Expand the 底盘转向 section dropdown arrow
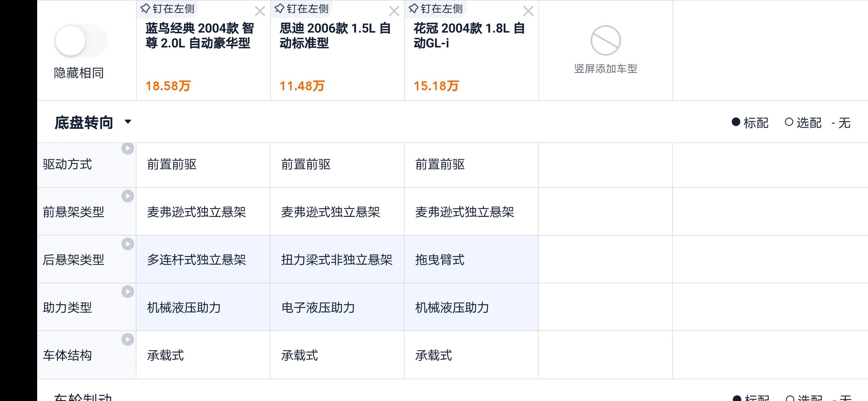 click(128, 122)
